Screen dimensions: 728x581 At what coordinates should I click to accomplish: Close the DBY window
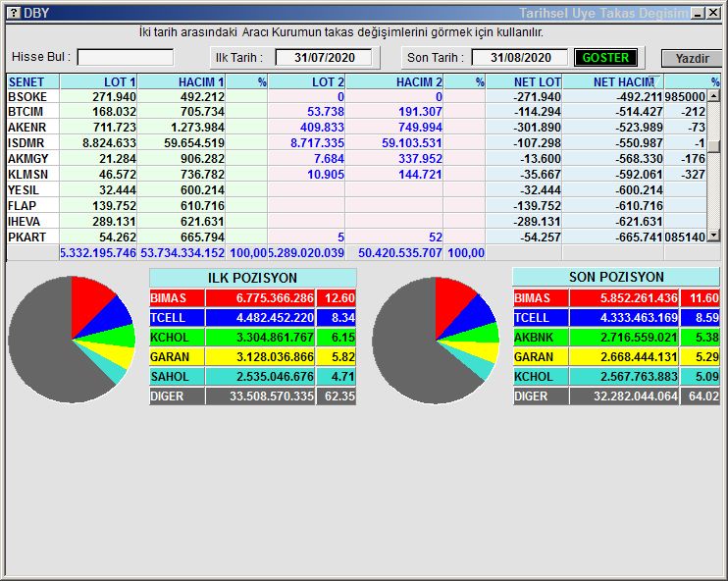coord(713,14)
